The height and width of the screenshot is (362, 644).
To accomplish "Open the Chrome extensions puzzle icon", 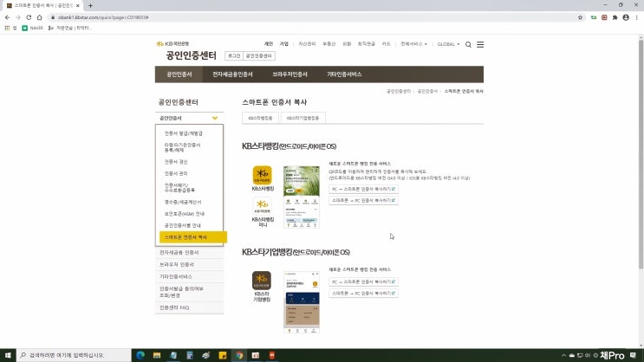I will coord(615,17).
